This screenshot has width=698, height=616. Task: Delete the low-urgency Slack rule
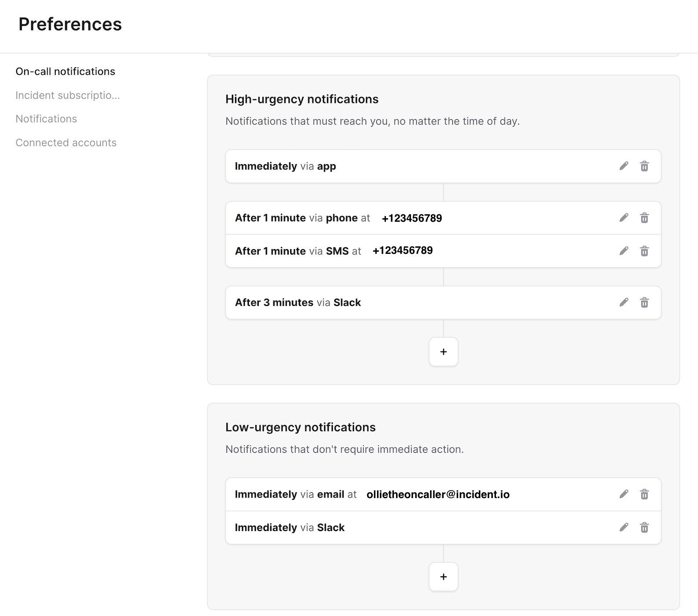pyautogui.click(x=644, y=528)
